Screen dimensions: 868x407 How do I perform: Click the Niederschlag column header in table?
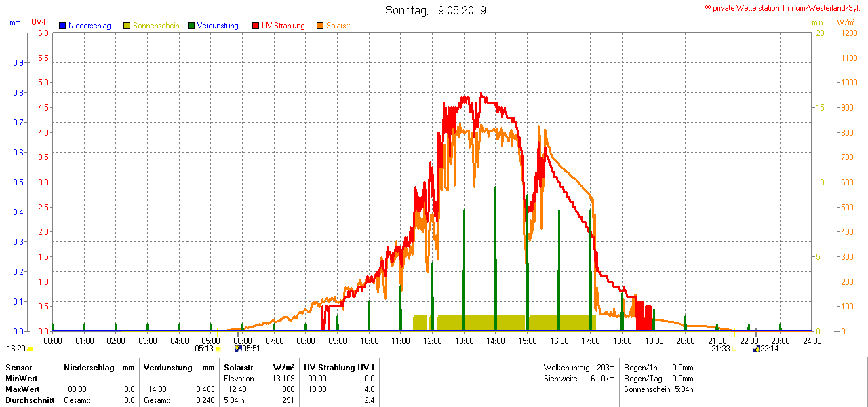coord(87,367)
